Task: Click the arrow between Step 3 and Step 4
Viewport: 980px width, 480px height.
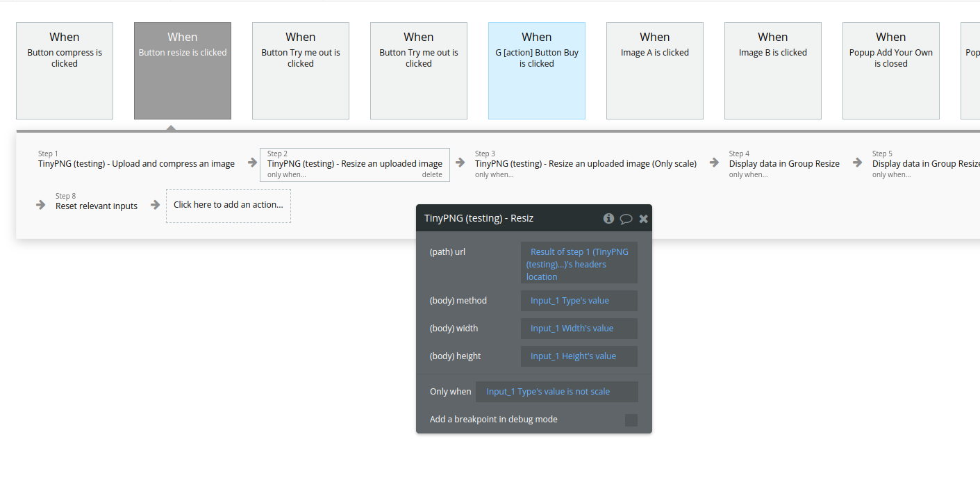Action: tap(714, 163)
